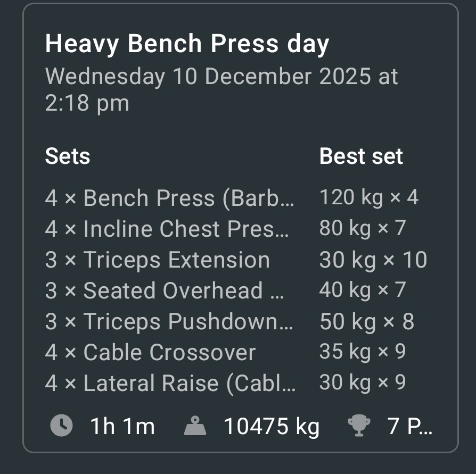
Task: Click the 30 kg × 10 best set
Action: tap(373, 260)
